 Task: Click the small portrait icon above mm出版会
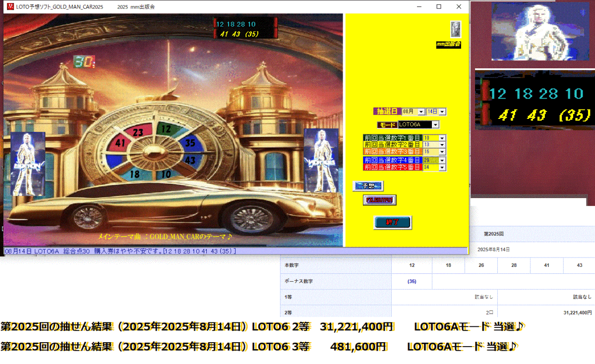[x=456, y=29]
